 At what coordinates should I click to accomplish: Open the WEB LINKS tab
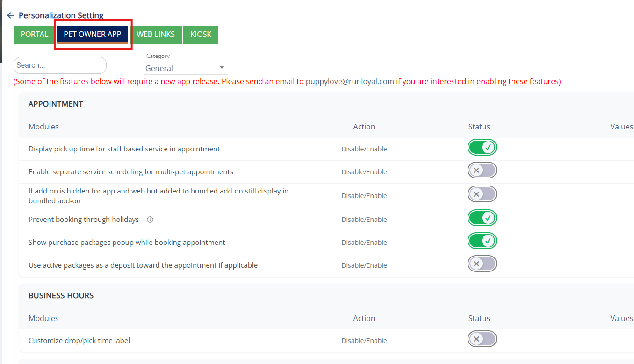[x=156, y=35]
